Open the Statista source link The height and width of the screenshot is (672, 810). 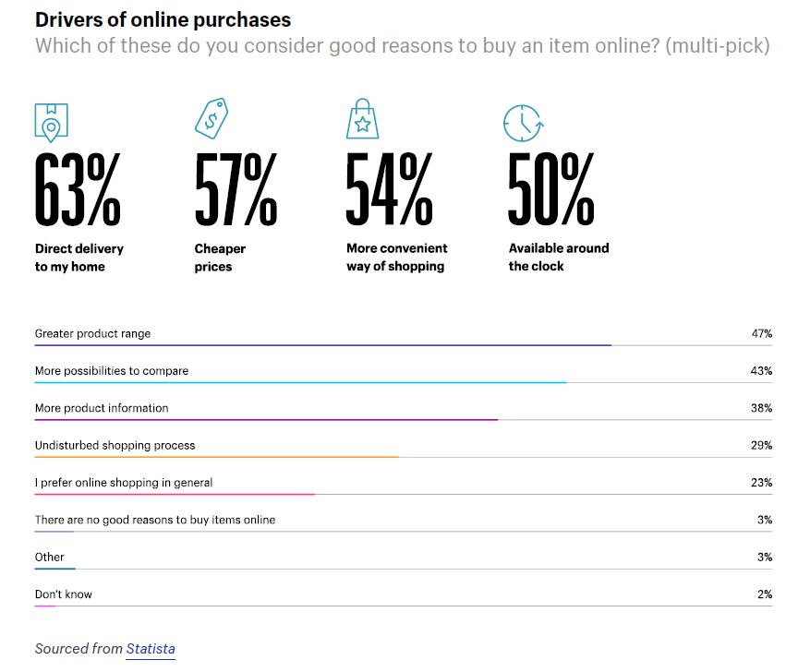151,649
